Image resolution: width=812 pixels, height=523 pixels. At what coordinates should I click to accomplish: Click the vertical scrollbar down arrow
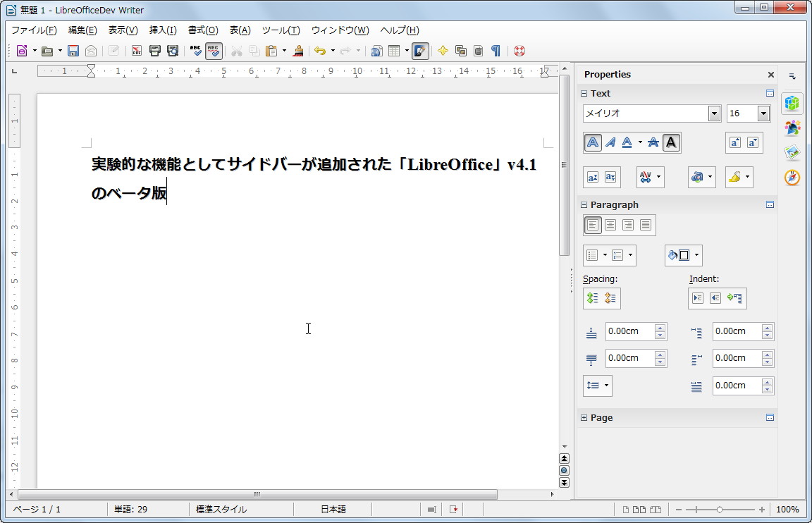pyautogui.click(x=565, y=446)
